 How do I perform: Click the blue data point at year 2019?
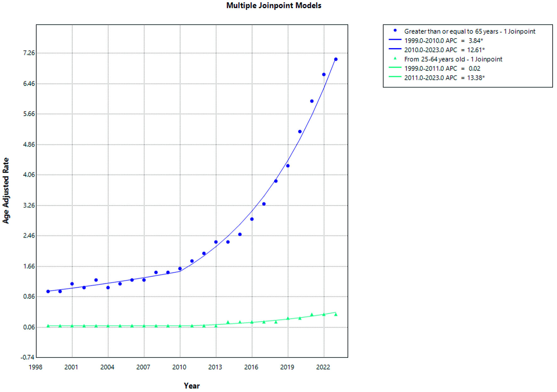pos(288,166)
